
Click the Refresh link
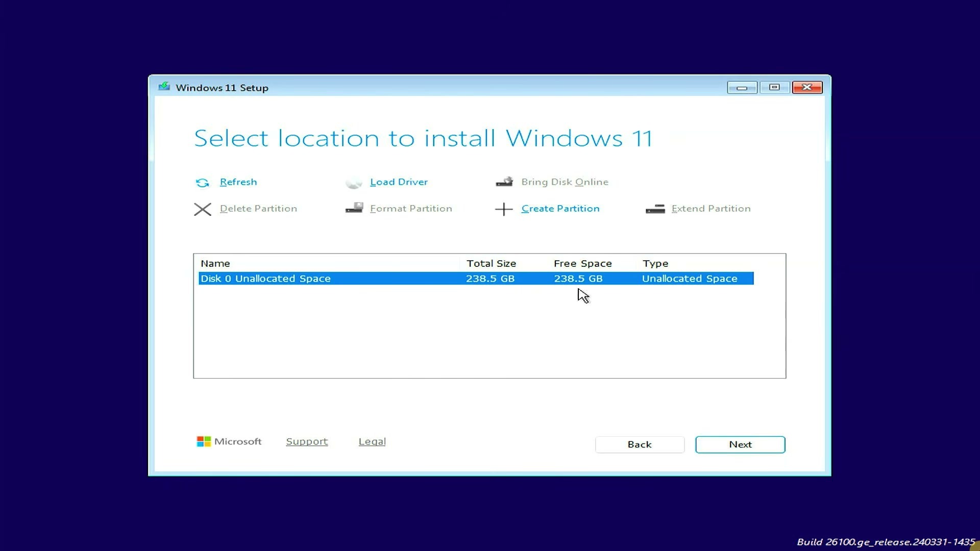coord(238,182)
